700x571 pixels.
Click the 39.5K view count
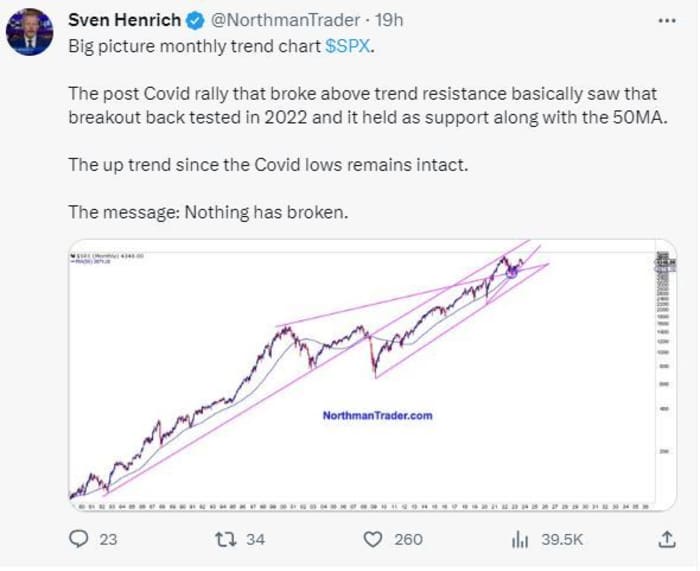point(562,539)
